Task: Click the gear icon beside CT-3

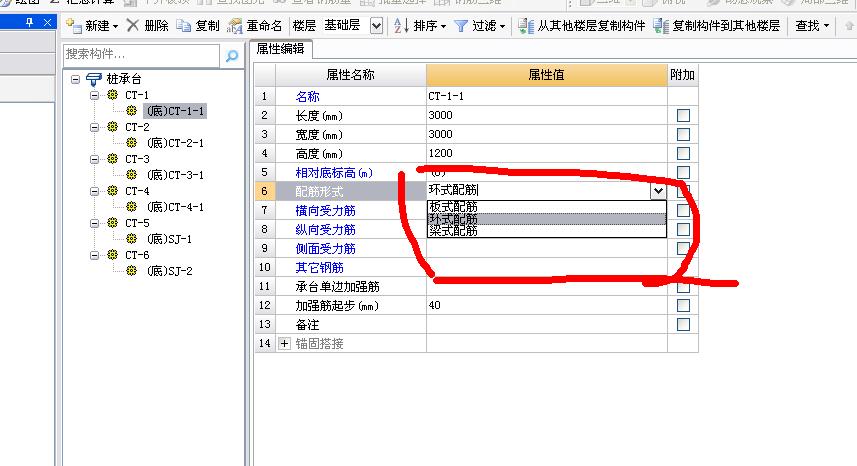Action: tap(113, 159)
